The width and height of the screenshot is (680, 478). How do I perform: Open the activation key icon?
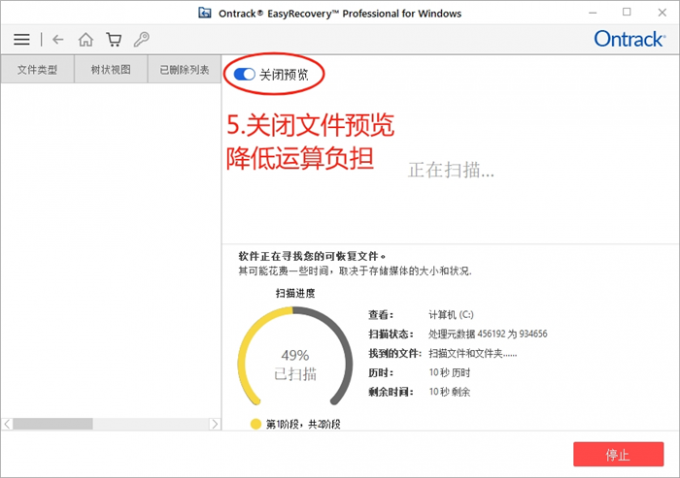coord(141,40)
